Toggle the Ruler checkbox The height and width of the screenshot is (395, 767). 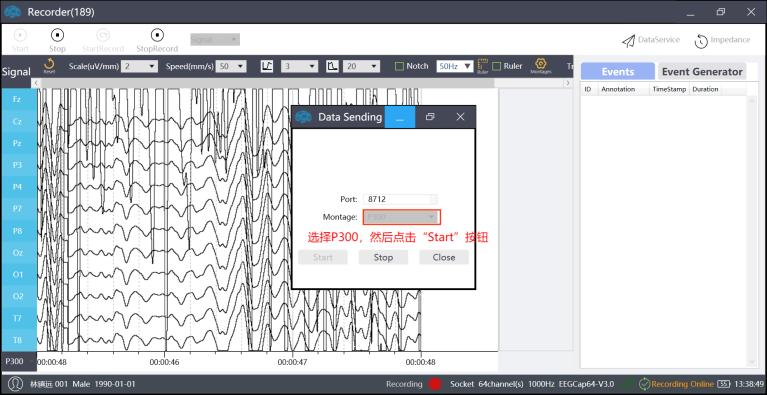[x=496, y=66]
